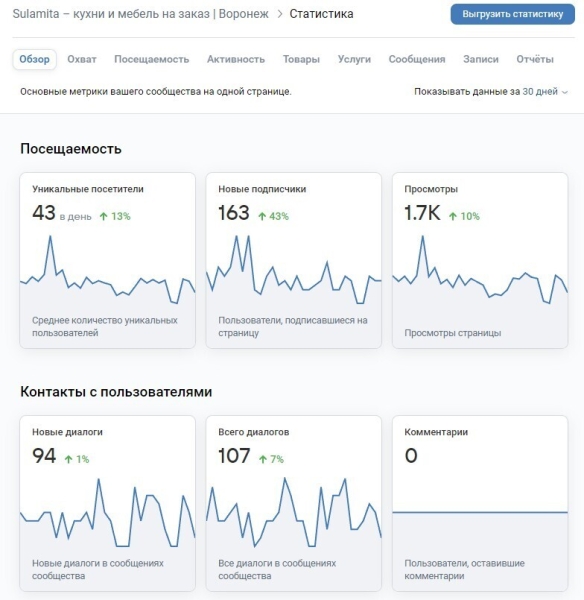
Task: Click the green 1% growth arrow
Action: tap(69, 459)
